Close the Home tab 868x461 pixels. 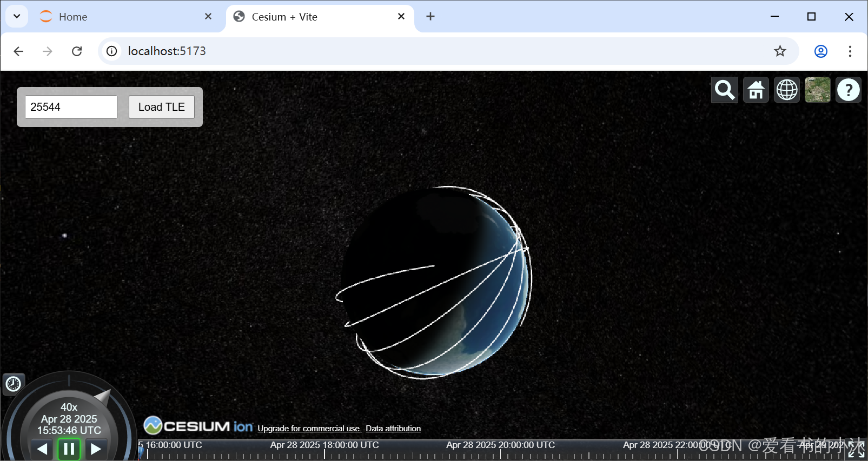click(x=208, y=17)
